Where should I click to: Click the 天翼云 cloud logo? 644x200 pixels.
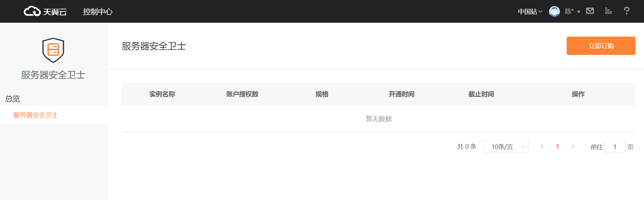45,12
